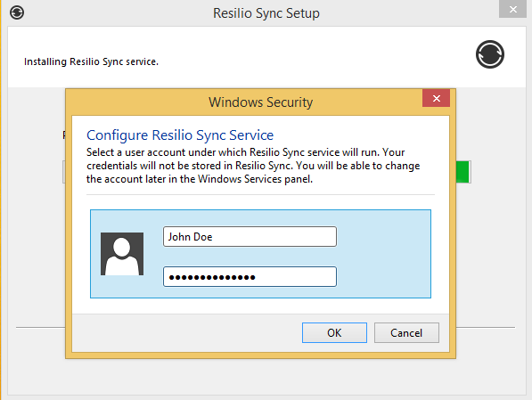
Task: Click the green end of the installer progress bar
Action: tap(462, 172)
